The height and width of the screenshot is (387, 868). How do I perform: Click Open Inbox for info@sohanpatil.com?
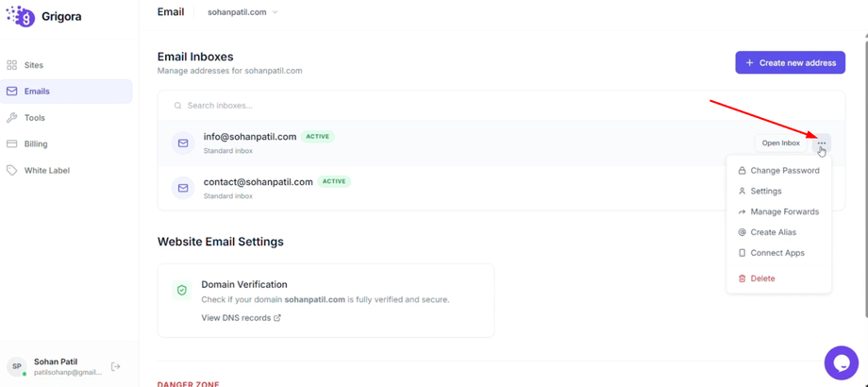pos(780,143)
